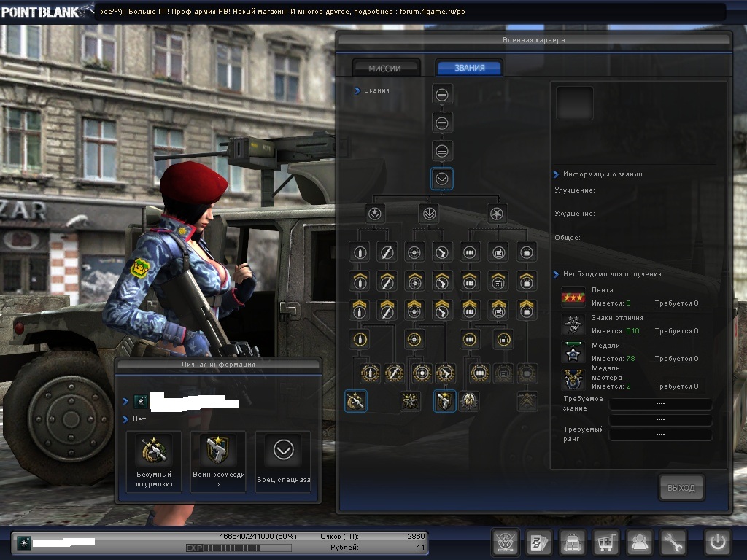Screen dimensions: 747x560
Task: Select the topmost single-bar rank node
Action: [x=441, y=94]
